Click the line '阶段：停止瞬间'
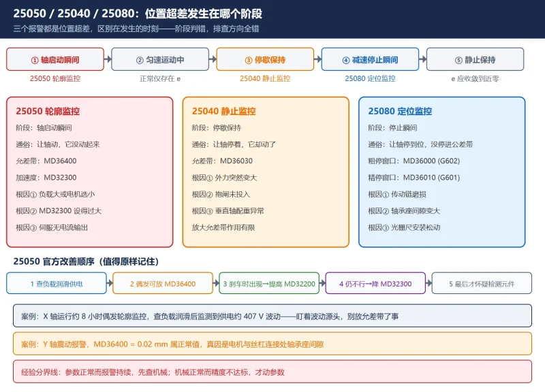The image size is (545, 392). click(393, 128)
